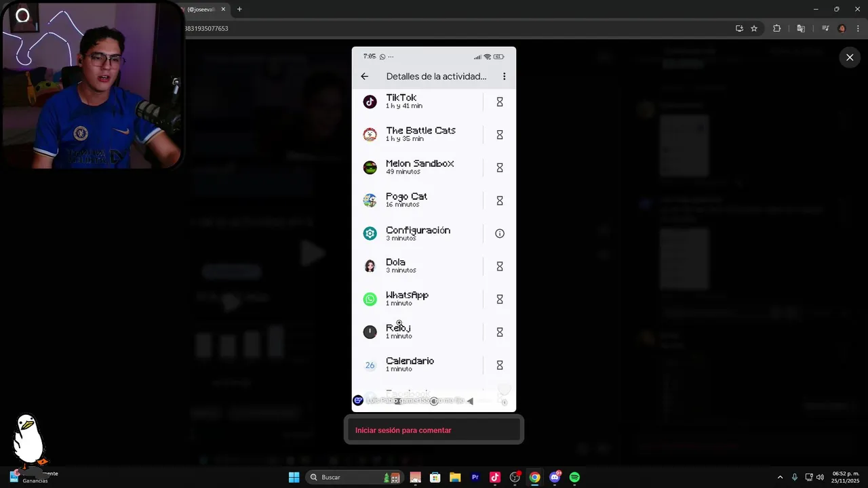Screen dimensions: 868x488
Task: Click the browser address bar URL
Action: [x=206, y=28]
